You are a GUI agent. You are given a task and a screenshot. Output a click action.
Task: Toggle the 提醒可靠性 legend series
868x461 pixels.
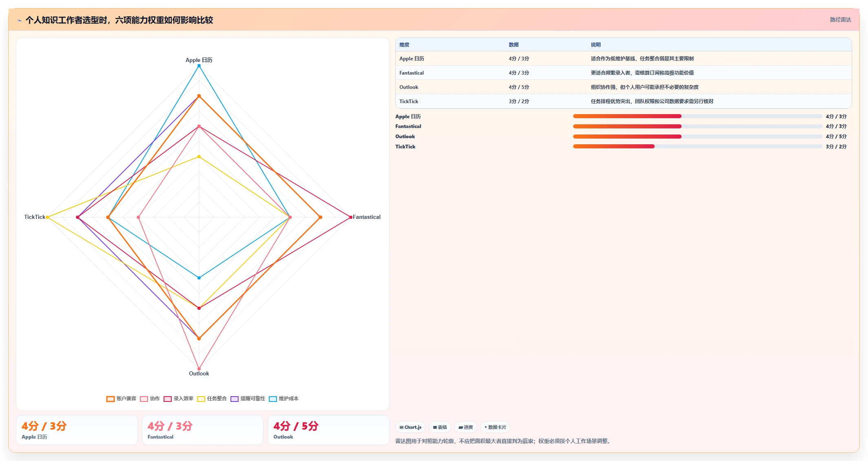248,399
